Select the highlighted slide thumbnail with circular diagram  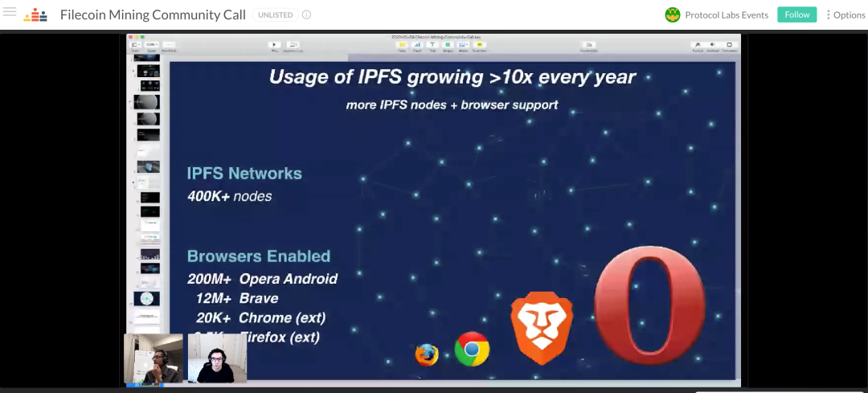click(x=147, y=299)
